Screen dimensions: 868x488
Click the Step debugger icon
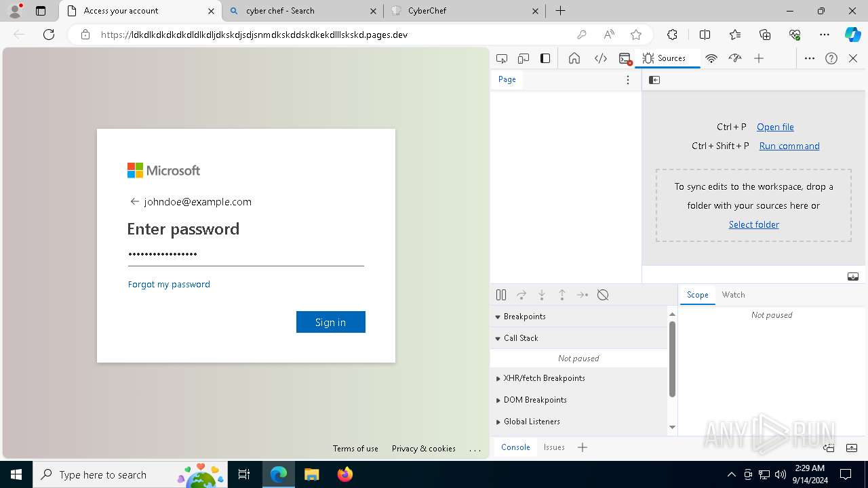click(583, 295)
